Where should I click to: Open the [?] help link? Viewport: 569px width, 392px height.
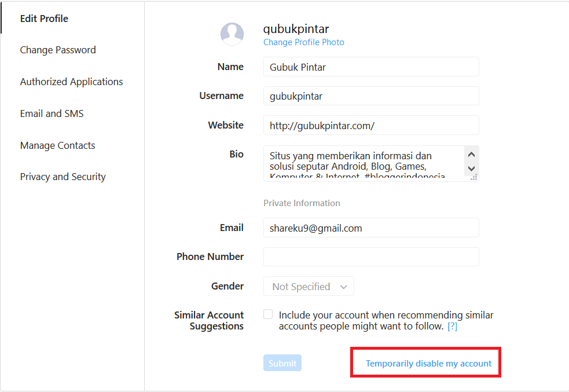(x=453, y=327)
